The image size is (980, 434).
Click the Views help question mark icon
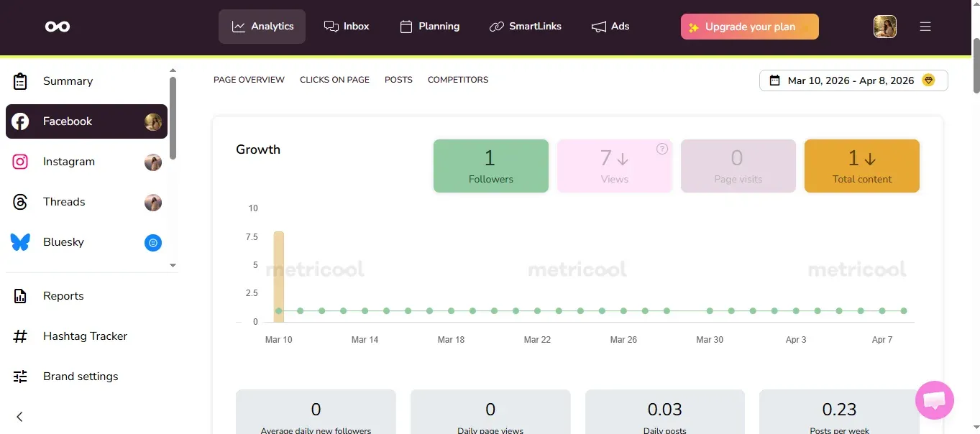tap(662, 149)
